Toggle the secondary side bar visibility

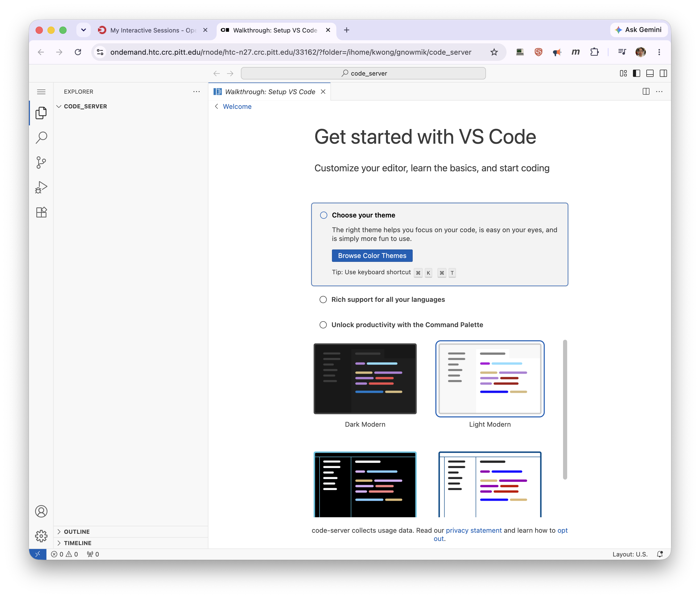pos(663,73)
